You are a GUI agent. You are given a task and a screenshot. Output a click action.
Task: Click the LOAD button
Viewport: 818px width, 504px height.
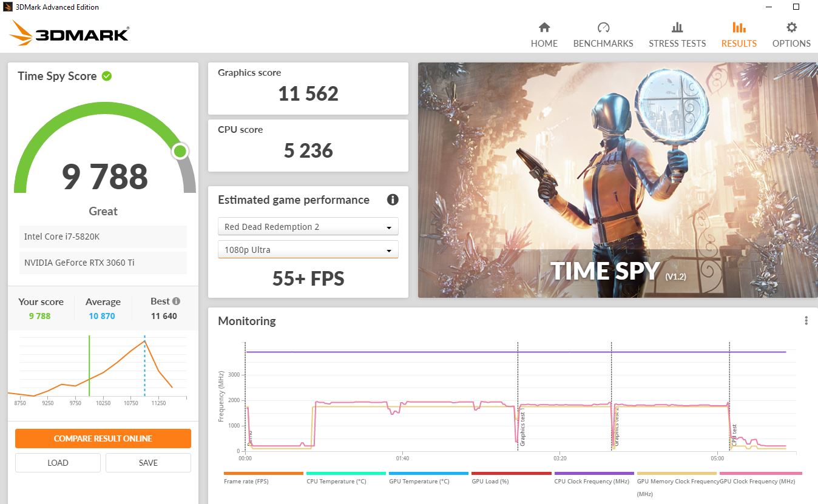(x=58, y=463)
